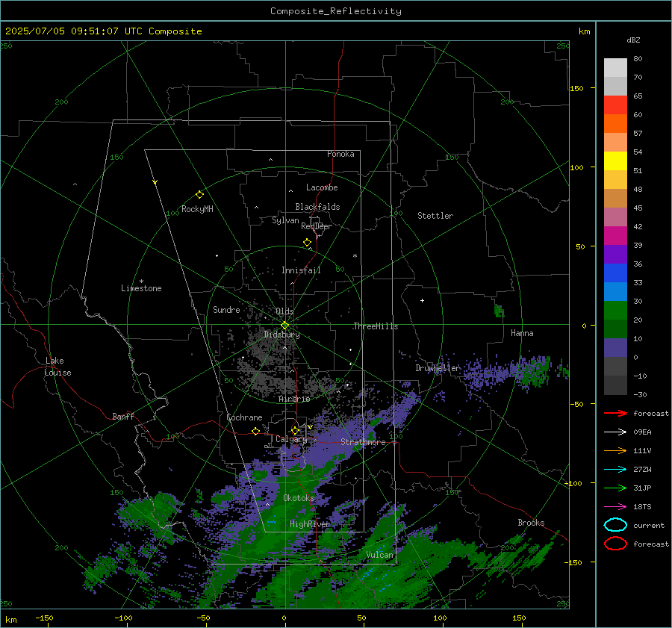Click the red forecast arrow in legend
Viewport: 672px width, 628px height.
[x=615, y=413]
